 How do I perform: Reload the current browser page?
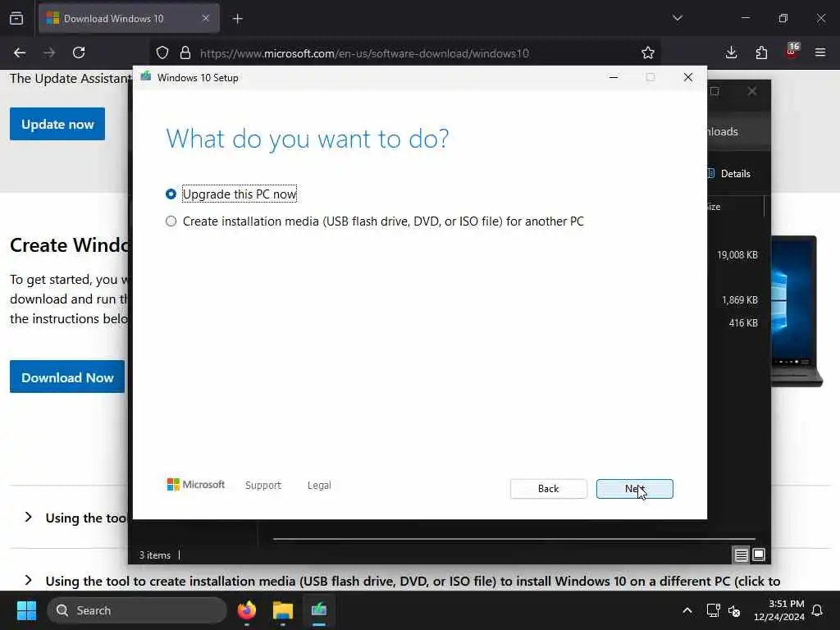(x=79, y=52)
